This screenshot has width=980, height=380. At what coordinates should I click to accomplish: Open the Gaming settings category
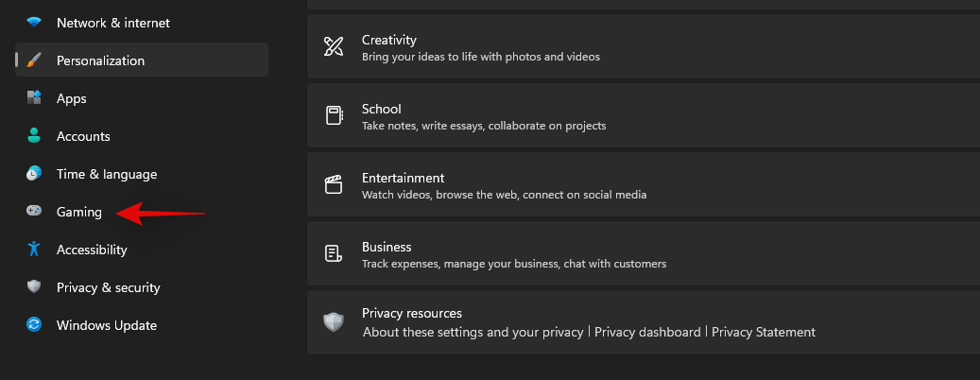[x=79, y=213]
